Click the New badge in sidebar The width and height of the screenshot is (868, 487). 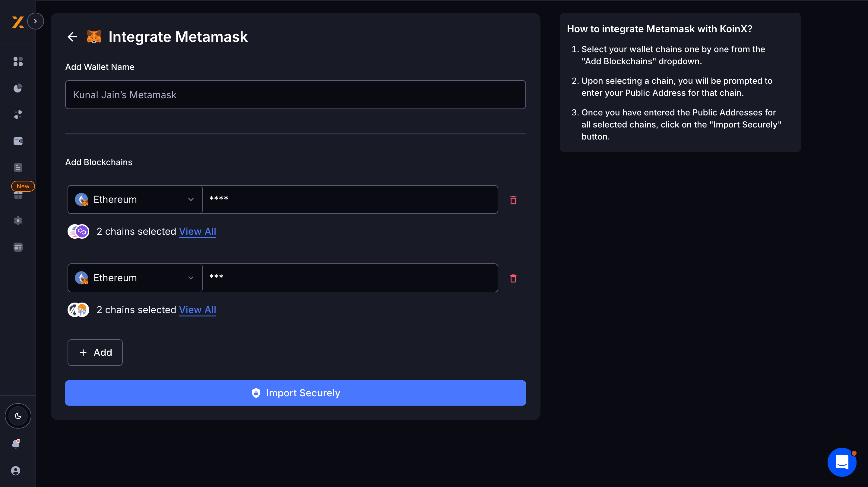(23, 186)
